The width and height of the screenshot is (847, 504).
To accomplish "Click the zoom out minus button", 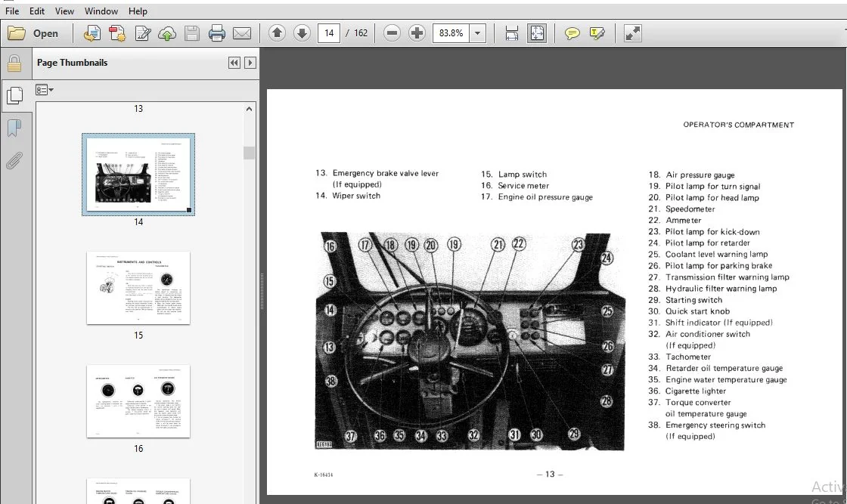I will tap(392, 33).
